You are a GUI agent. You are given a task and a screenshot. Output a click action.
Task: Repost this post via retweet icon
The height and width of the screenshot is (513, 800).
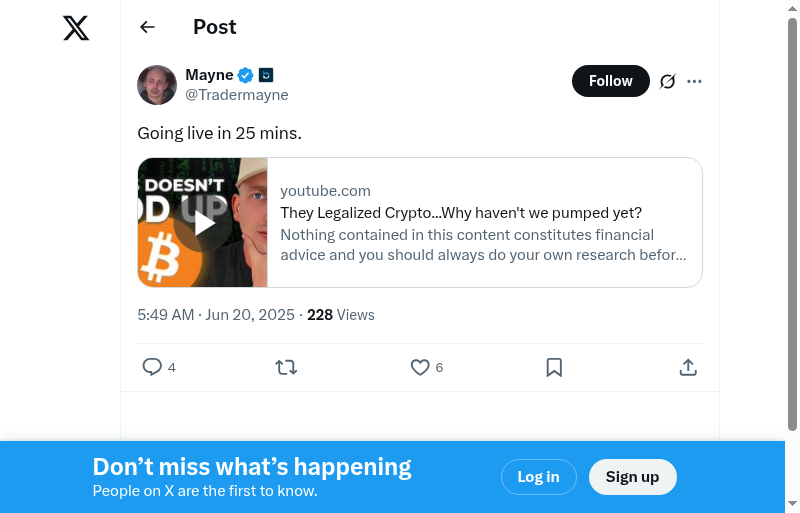tap(286, 367)
